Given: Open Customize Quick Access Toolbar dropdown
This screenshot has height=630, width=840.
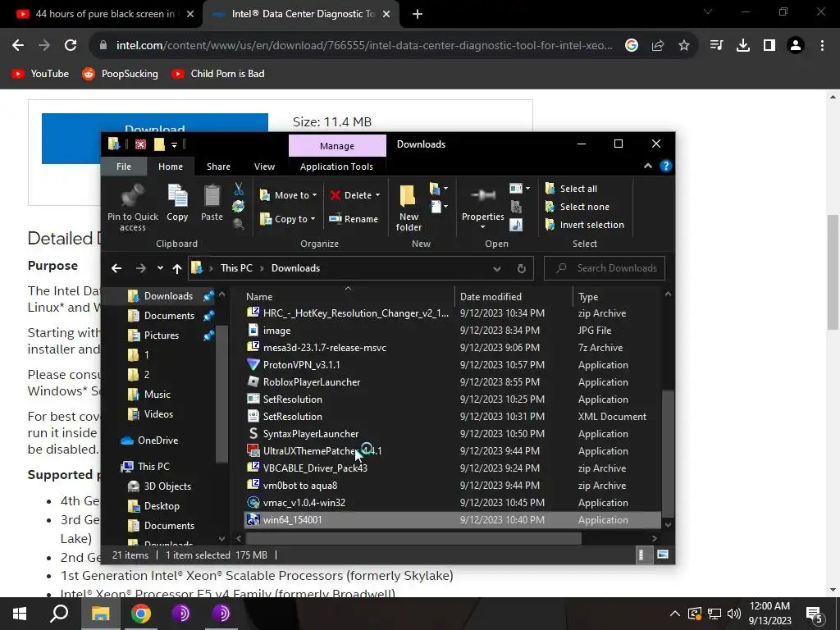Looking at the screenshot, I should [174, 144].
